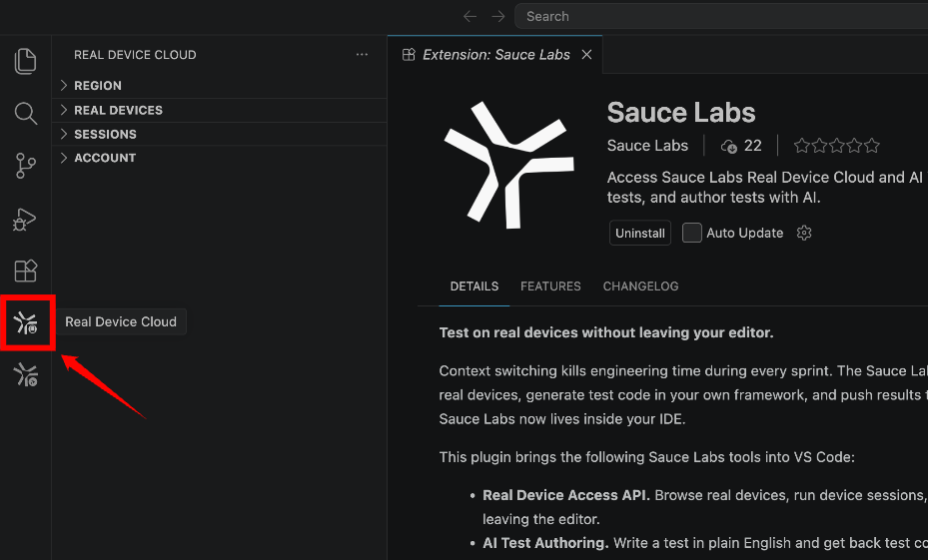This screenshot has height=560, width=928.
Task: Click the 'Real Device Access API.' bullet
Action: [x=565, y=495]
